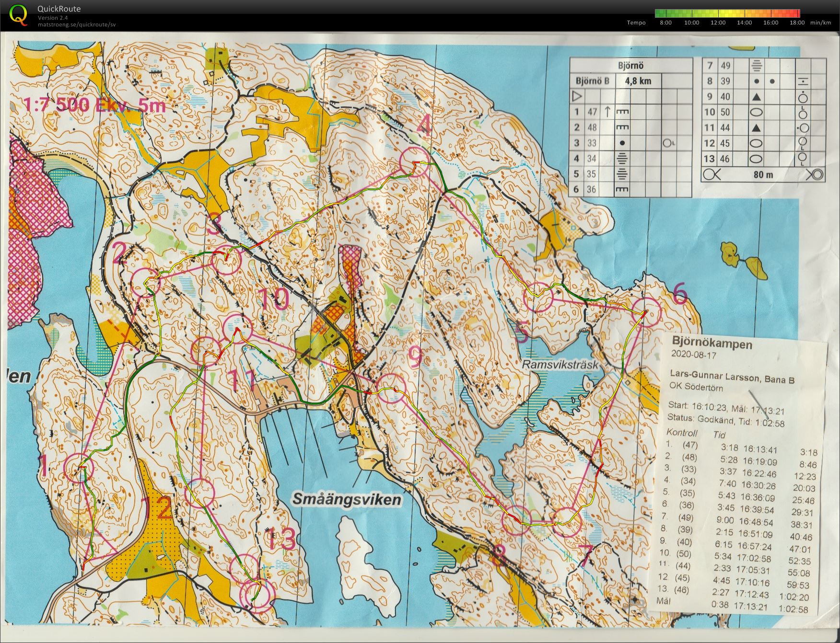Click the Smååängsviken lake label

(346, 500)
